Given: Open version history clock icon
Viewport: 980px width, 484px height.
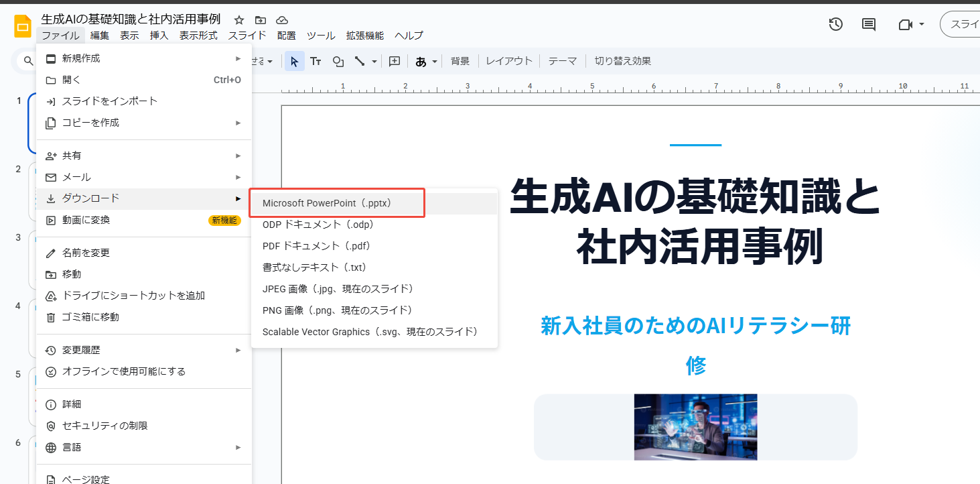Looking at the screenshot, I should point(835,25).
